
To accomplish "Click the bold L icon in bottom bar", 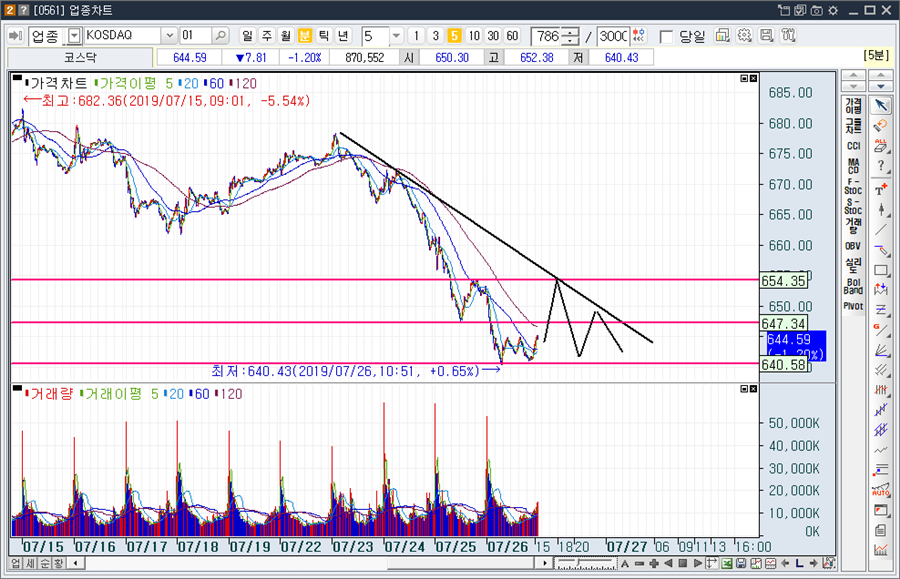I will (x=799, y=564).
